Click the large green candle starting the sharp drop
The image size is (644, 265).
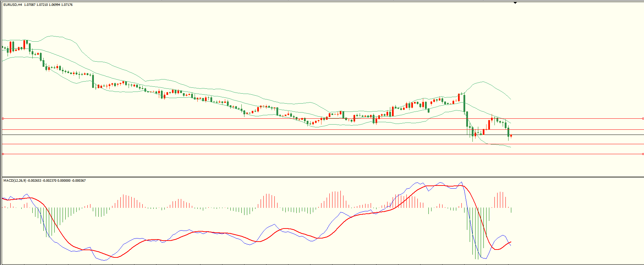click(x=464, y=103)
